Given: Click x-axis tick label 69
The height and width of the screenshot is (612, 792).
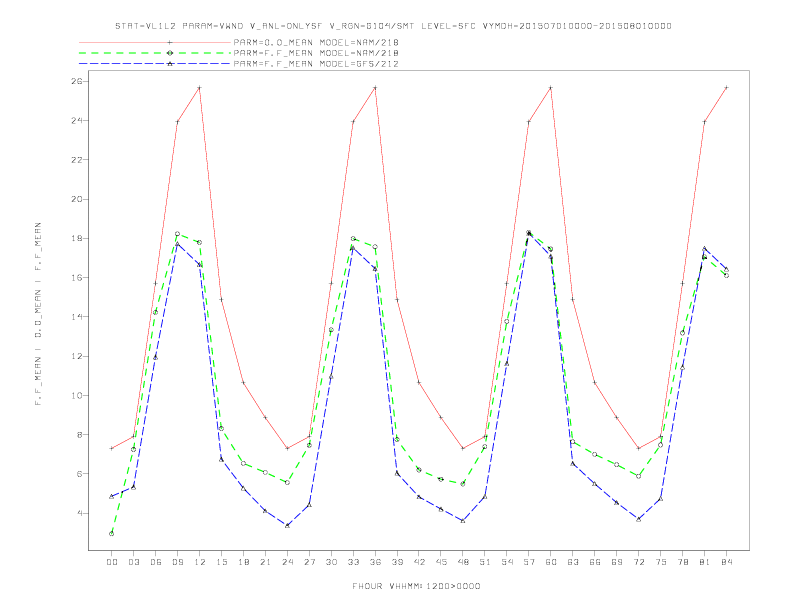Looking at the screenshot, I should point(617,562).
